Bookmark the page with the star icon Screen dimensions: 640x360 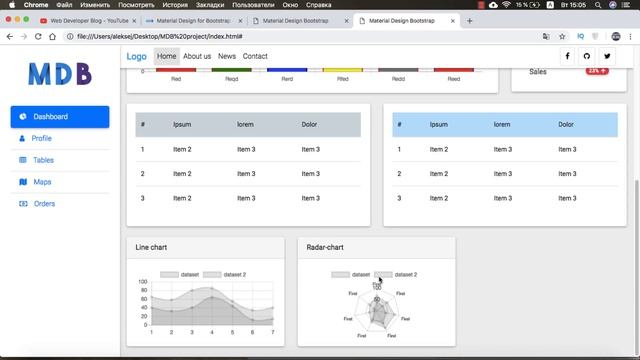coord(562,36)
